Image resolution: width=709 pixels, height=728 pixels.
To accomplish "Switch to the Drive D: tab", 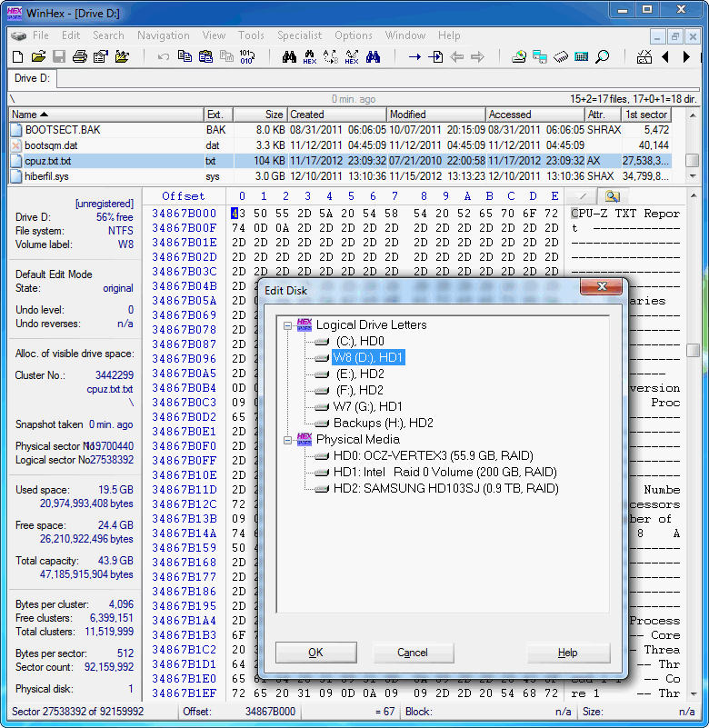I will [32, 78].
